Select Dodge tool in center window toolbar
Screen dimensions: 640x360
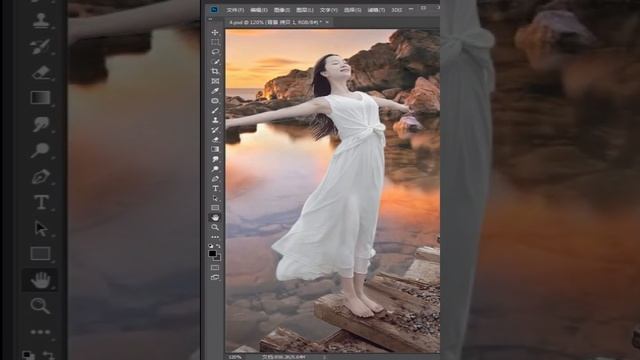pyautogui.click(x=215, y=169)
